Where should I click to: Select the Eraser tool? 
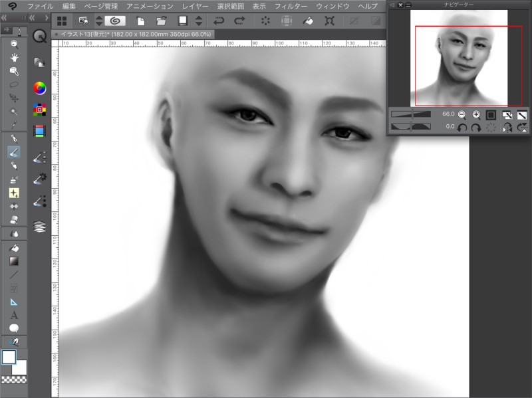(x=14, y=220)
